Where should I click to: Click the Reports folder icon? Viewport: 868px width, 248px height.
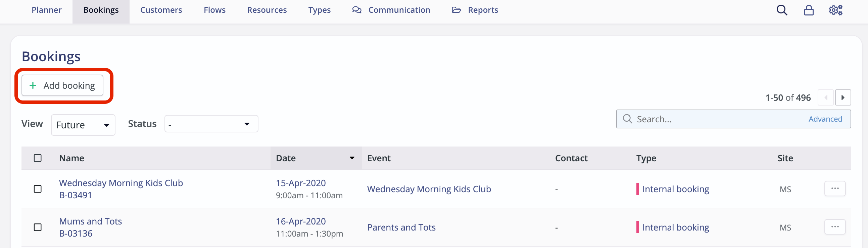tap(456, 10)
